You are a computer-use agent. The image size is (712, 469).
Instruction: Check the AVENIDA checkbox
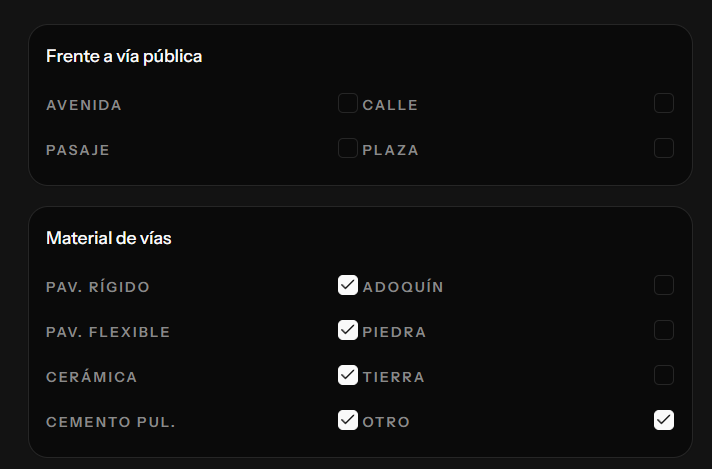(x=348, y=103)
